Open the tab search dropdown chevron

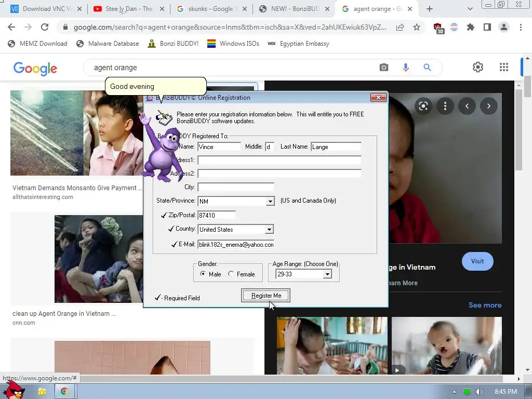coord(470,9)
